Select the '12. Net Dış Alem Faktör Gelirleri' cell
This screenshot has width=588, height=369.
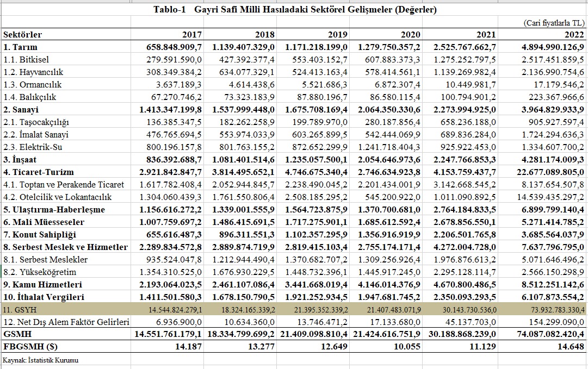pos(66,322)
